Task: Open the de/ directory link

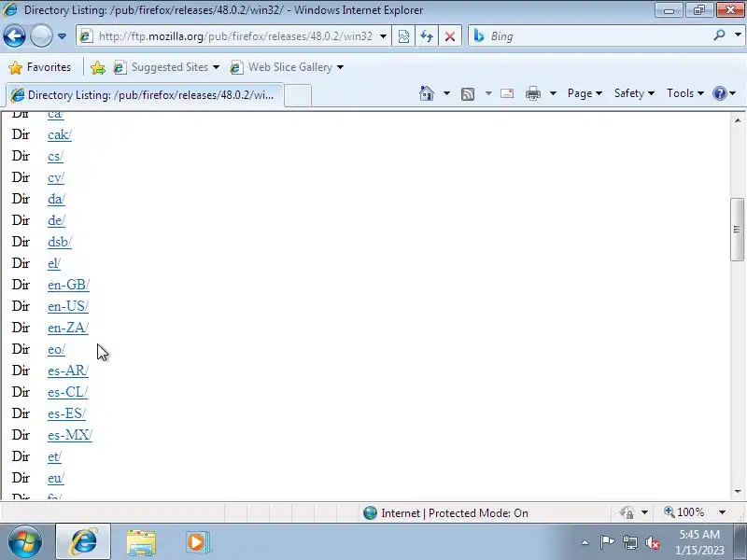Action: (x=56, y=220)
